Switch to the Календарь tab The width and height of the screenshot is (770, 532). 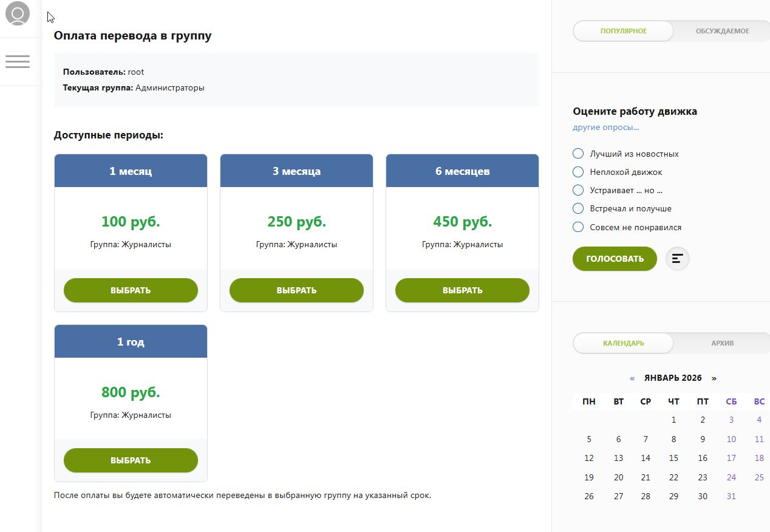click(623, 343)
